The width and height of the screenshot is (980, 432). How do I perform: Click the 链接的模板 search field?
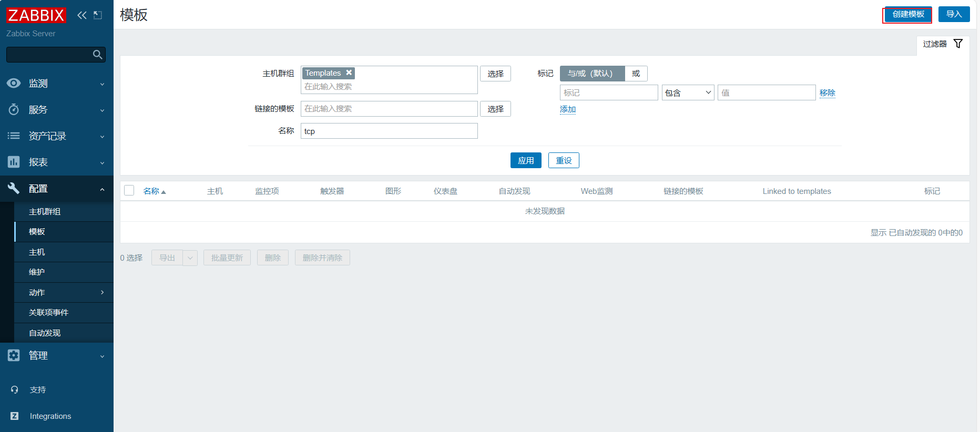point(389,109)
